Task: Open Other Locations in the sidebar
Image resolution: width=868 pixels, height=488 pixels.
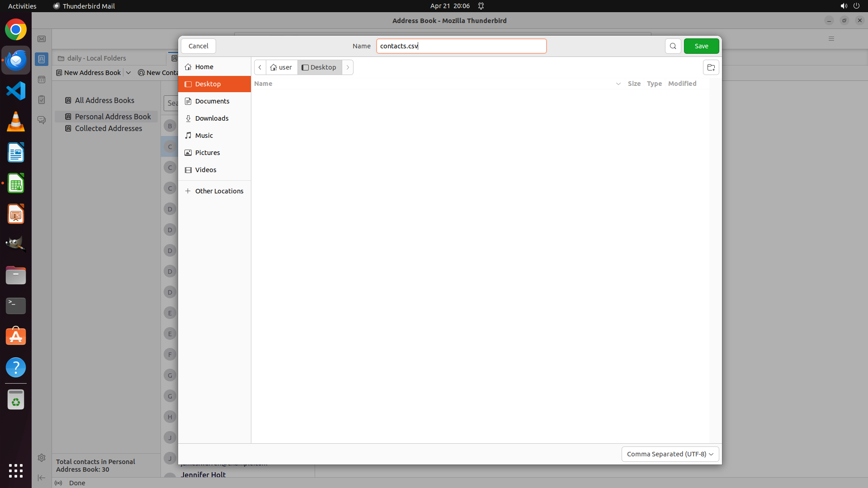Action: pyautogui.click(x=219, y=191)
